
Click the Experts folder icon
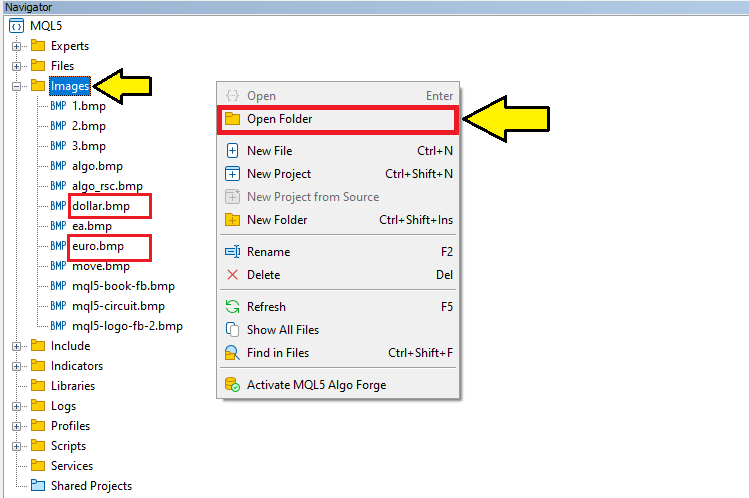pos(38,46)
